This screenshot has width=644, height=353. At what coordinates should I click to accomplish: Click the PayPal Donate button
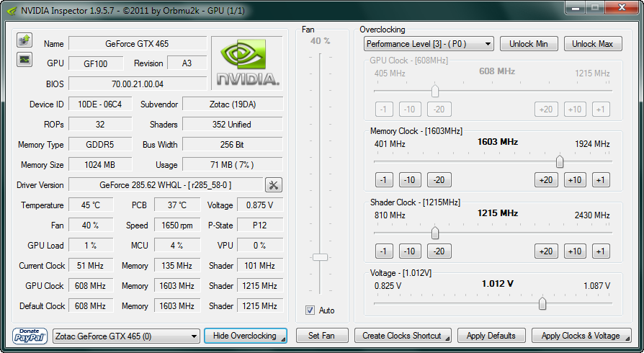click(30, 336)
